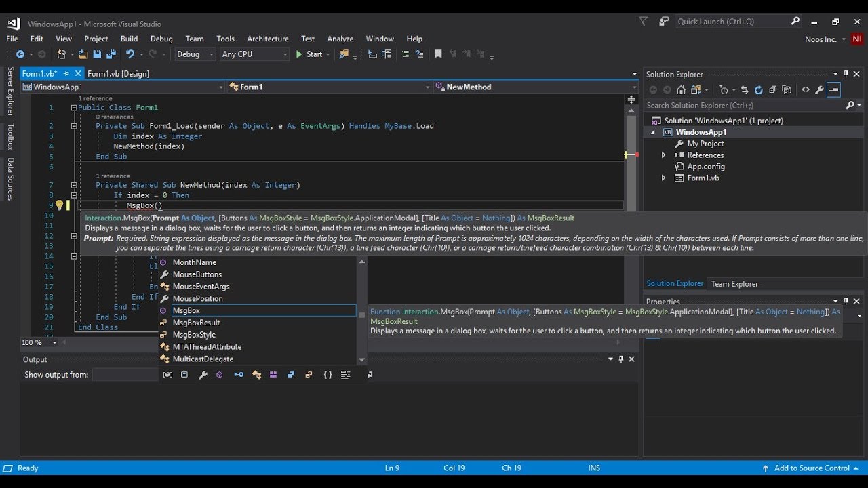Pin the Output panel with auto-hide icon

[620, 359]
